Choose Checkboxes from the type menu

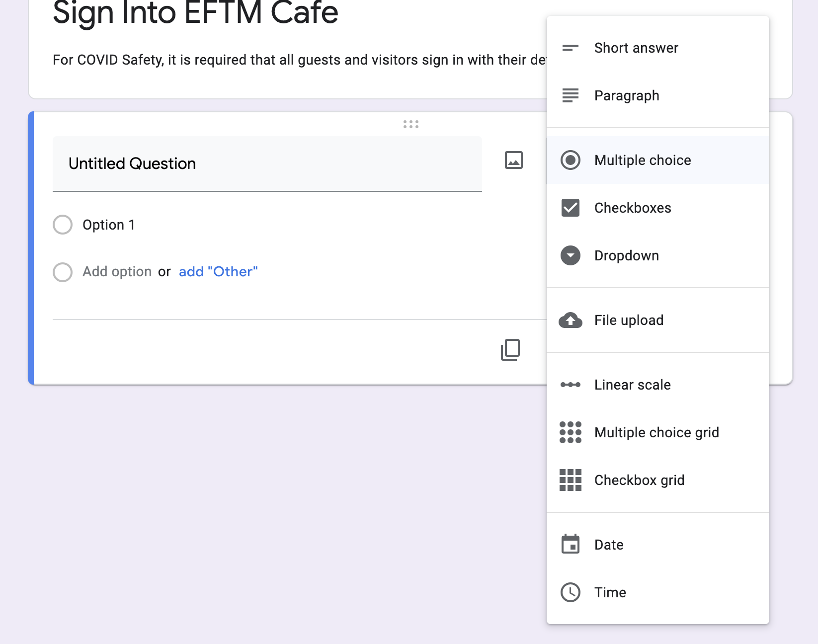point(633,208)
